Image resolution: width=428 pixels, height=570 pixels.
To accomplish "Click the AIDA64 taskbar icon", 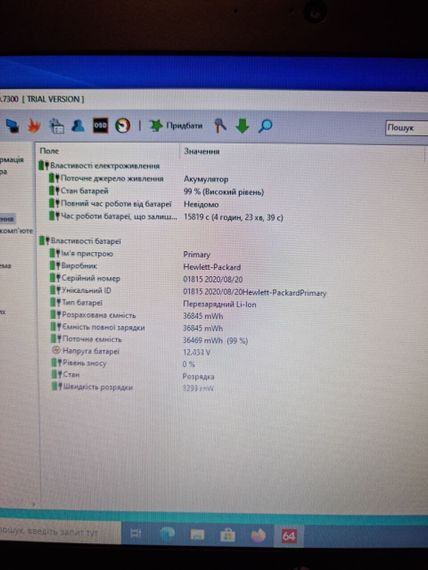I will tap(288, 536).
